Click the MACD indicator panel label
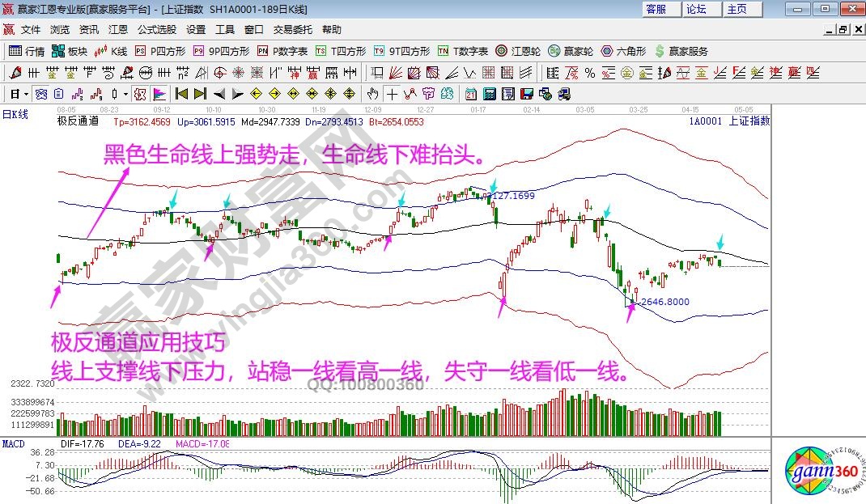This screenshot has width=866, height=504. (x=14, y=444)
